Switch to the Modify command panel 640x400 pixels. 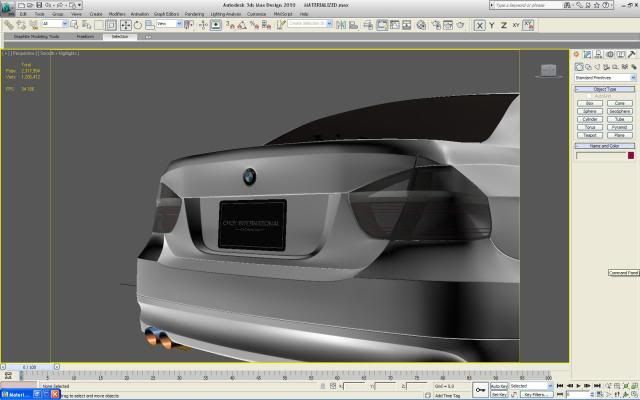click(587, 54)
